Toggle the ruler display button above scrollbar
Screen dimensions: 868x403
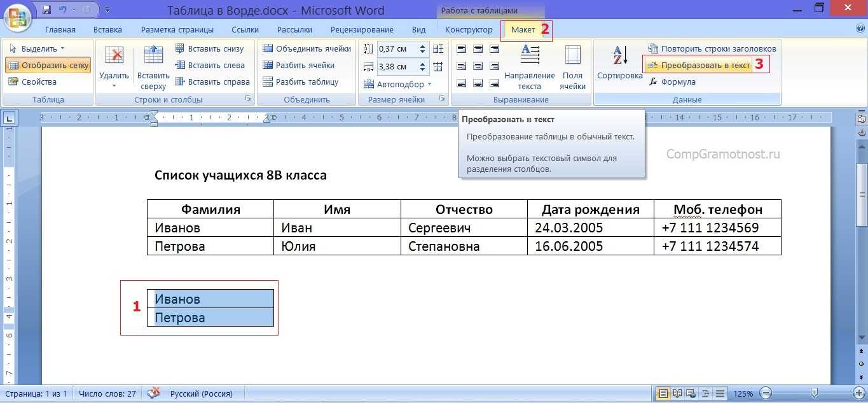(862, 118)
